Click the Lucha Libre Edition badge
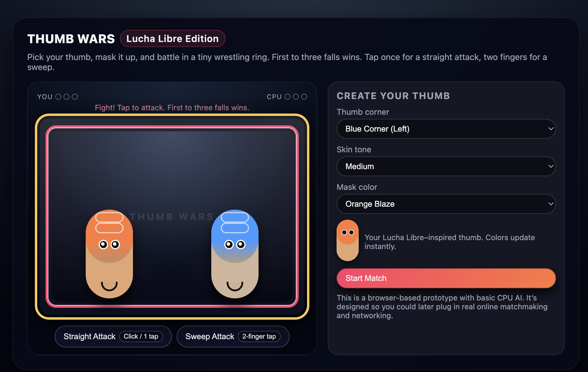Image resolution: width=588 pixels, height=372 pixels. click(x=173, y=39)
